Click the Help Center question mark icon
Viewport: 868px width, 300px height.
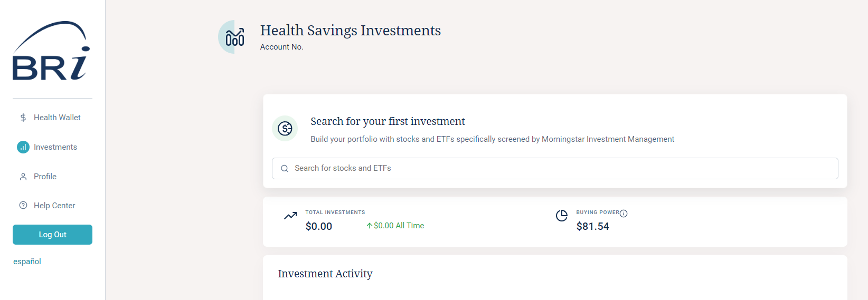(x=23, y=206)
